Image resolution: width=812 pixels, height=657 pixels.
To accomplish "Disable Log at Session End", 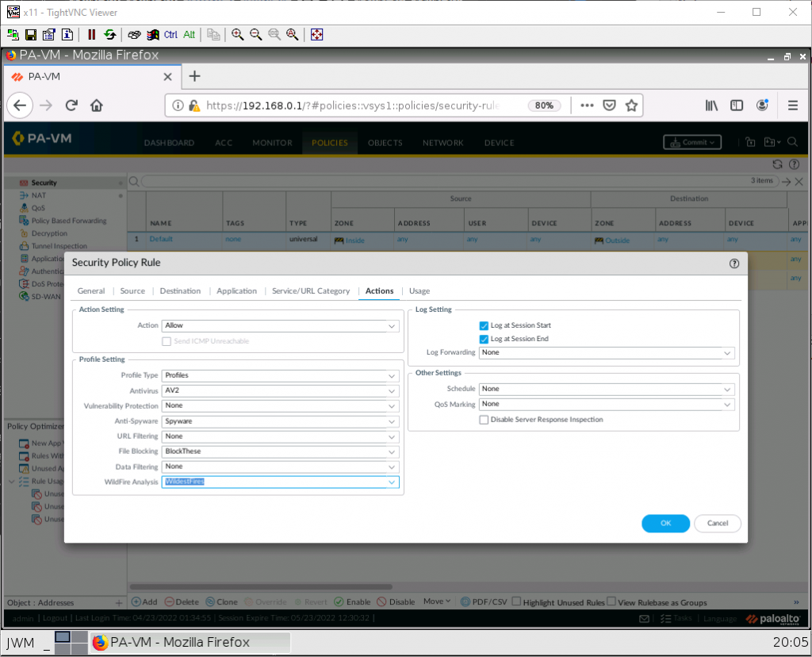I will pos(484,339).
